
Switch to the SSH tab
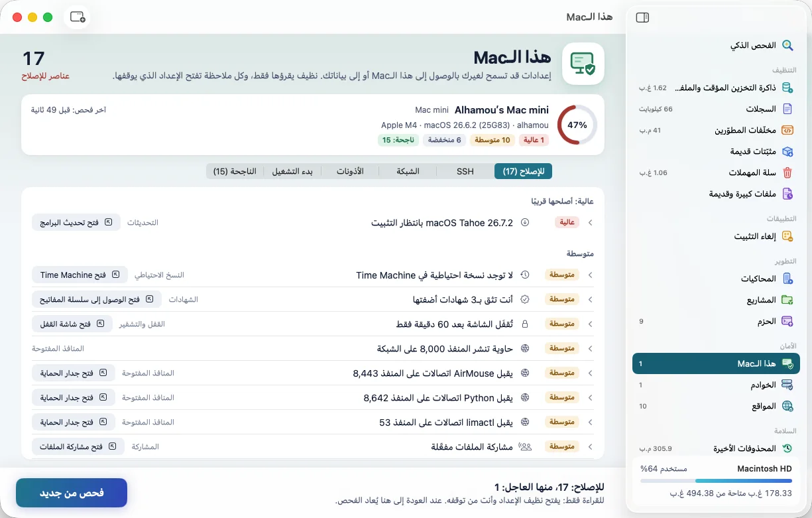[465, 171]
